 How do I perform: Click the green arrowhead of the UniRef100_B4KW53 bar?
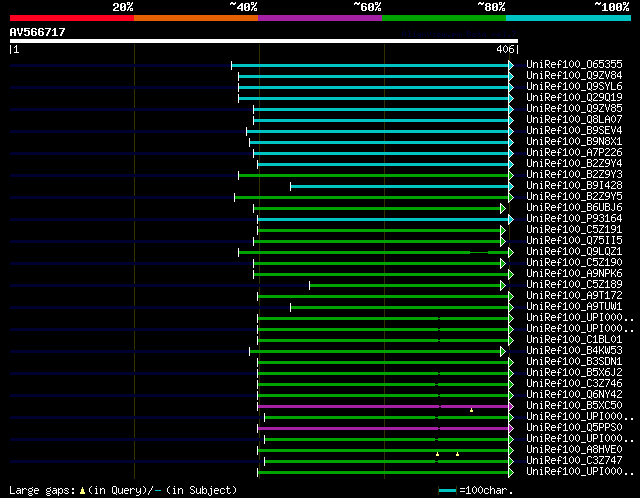coord(503,351)
